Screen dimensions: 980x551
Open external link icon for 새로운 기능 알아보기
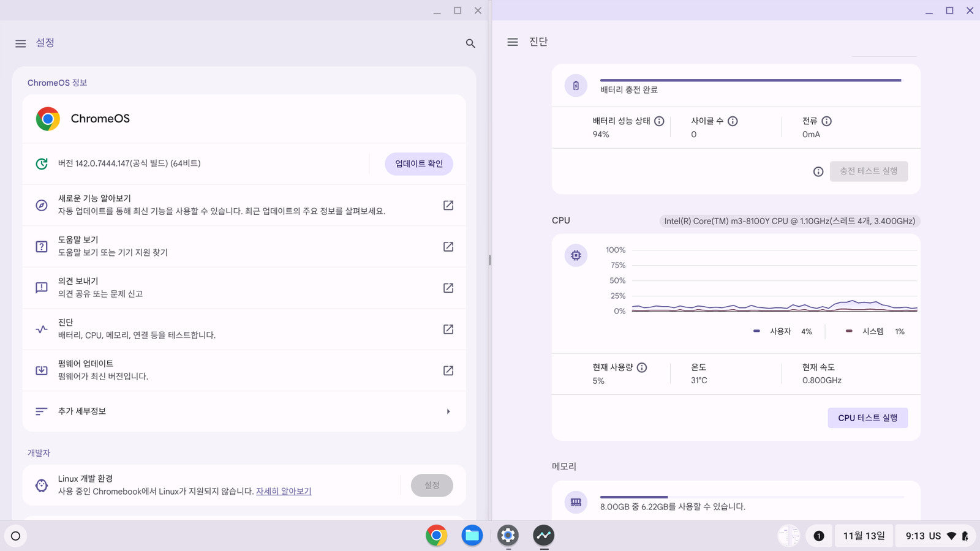pos(448,205)
